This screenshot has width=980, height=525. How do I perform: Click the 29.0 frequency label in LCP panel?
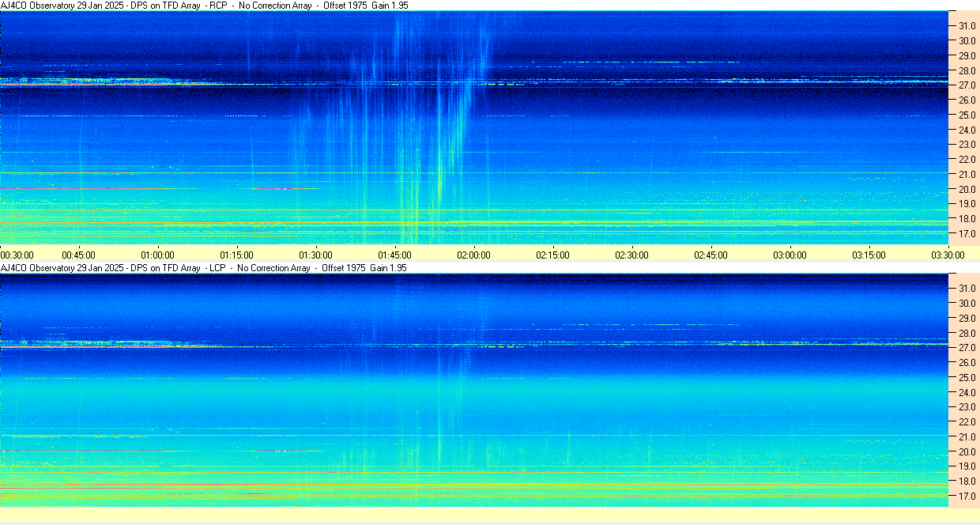(x=967, y=318)
